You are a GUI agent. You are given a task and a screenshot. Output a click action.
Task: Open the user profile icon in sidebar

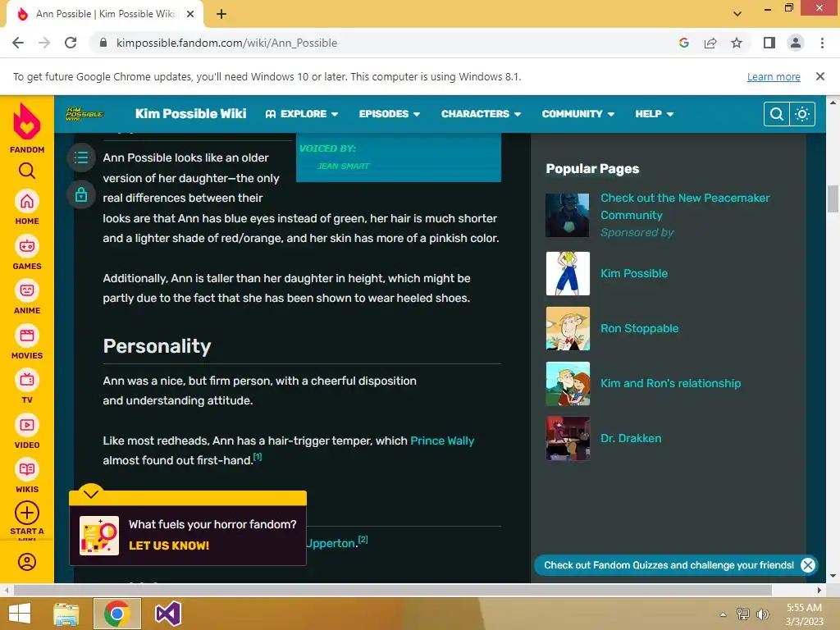point(27,562)
